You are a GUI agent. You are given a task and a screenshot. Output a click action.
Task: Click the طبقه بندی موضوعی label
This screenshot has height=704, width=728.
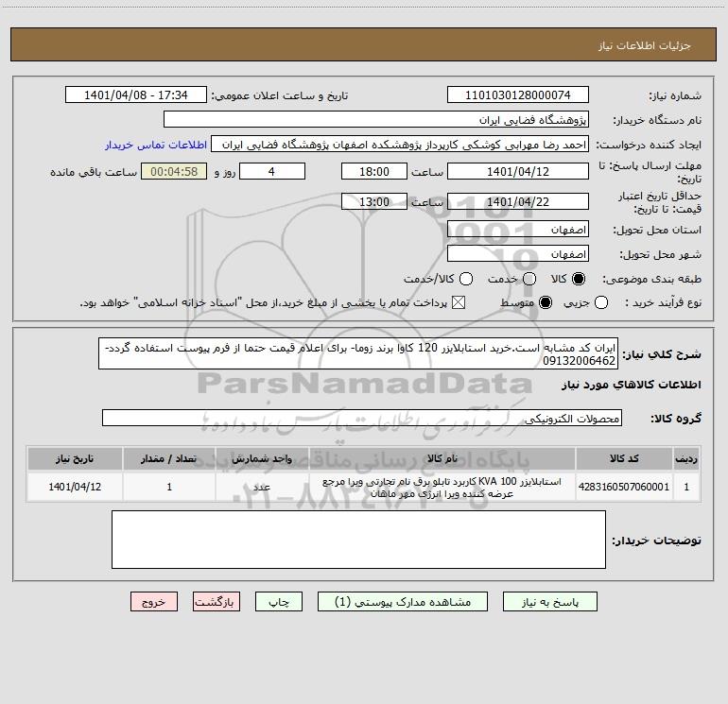point(651,279)
